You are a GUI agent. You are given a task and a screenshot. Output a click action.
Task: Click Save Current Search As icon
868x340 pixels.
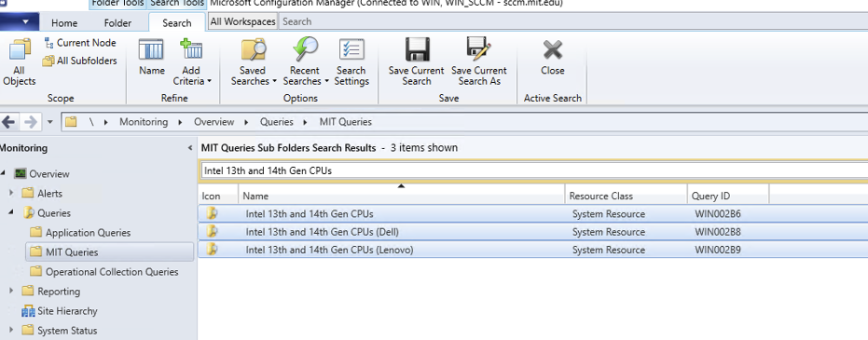coord(478,49)
